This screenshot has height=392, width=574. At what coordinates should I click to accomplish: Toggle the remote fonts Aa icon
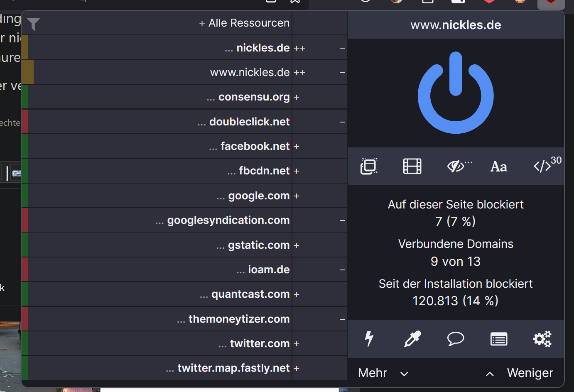click(499, 167)
